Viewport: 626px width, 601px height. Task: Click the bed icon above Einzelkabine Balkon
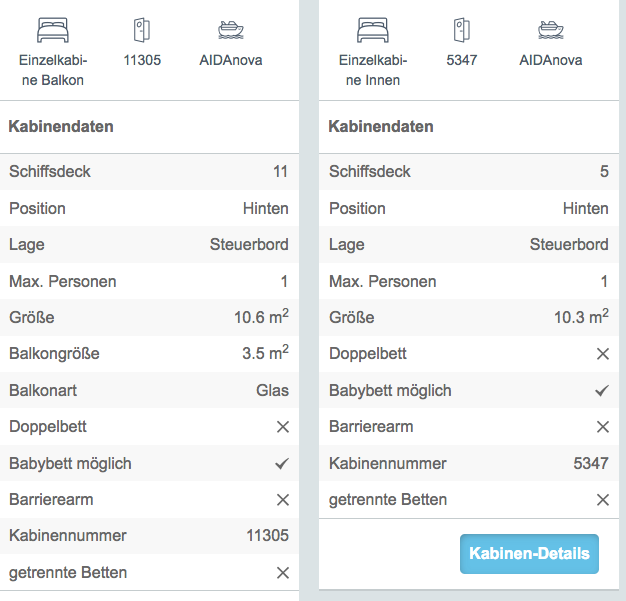(x=53, y=30)
